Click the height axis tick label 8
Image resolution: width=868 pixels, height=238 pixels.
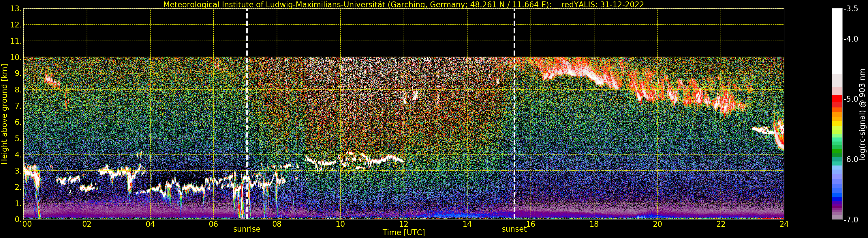tap(18, 90)
